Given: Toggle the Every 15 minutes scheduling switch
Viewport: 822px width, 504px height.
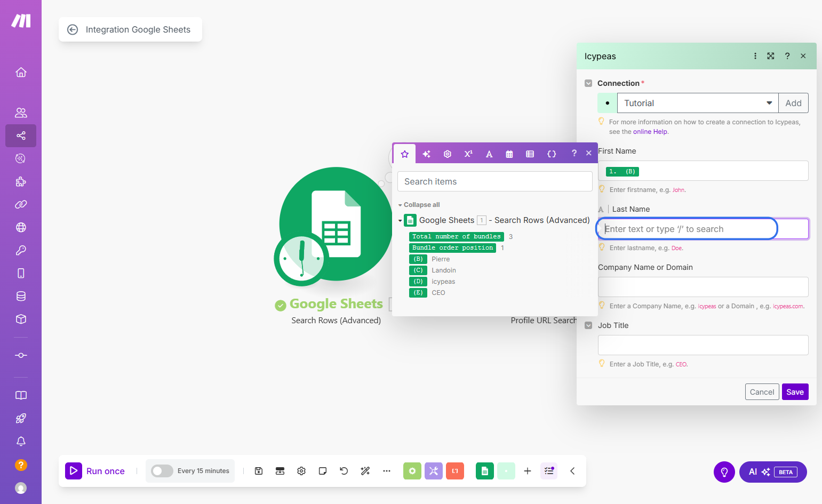Looking at the screenshot, I should pos(162,471).
